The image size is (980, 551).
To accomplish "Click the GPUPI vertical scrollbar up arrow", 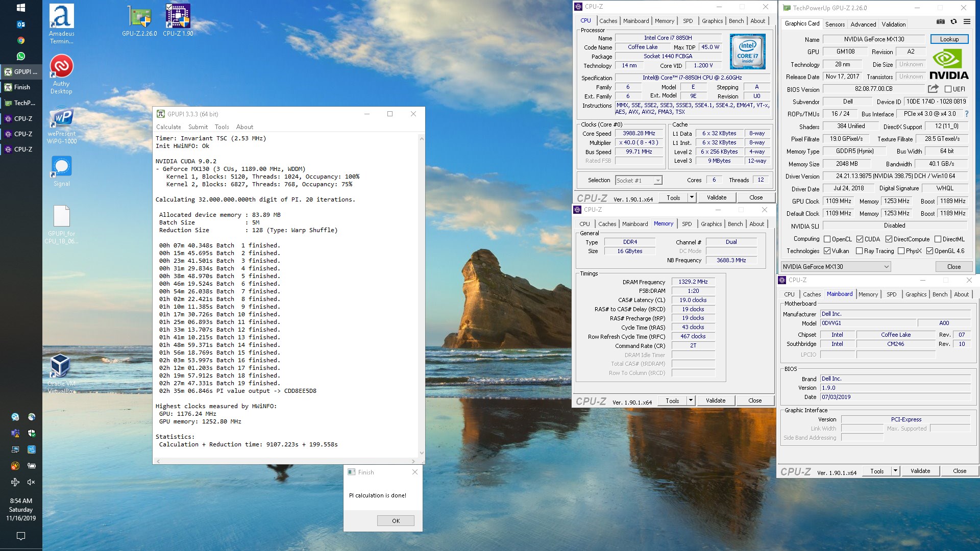I will coord(422,138).
